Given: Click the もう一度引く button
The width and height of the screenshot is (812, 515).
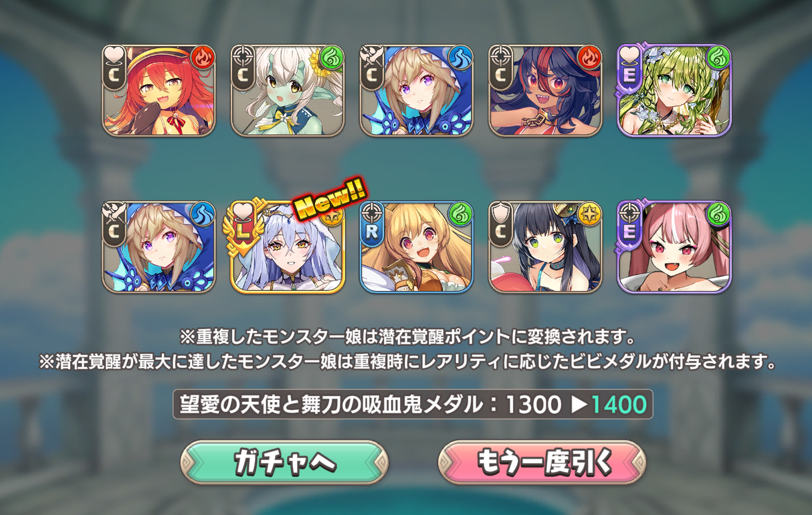Looking at the screenshot, I should pos(542,462).
